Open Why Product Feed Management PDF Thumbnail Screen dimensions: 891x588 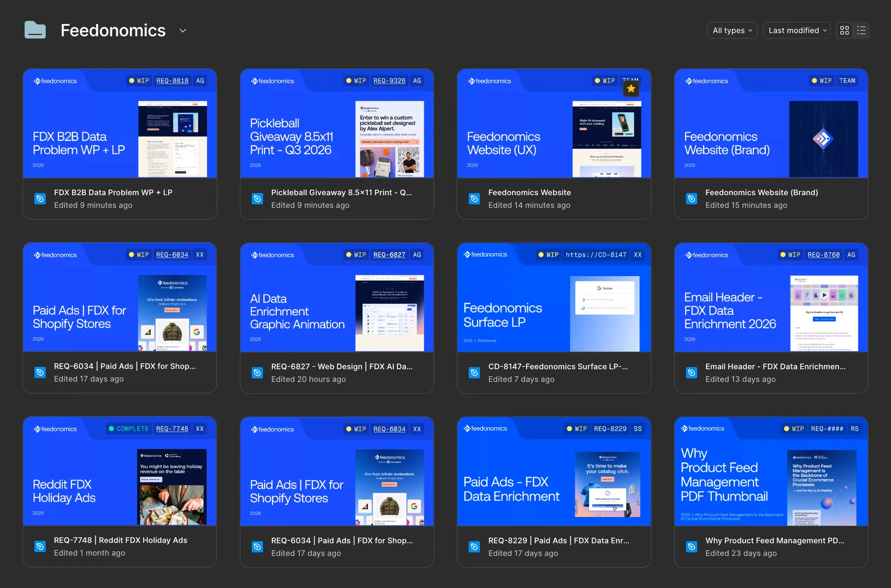click(771, 471)
